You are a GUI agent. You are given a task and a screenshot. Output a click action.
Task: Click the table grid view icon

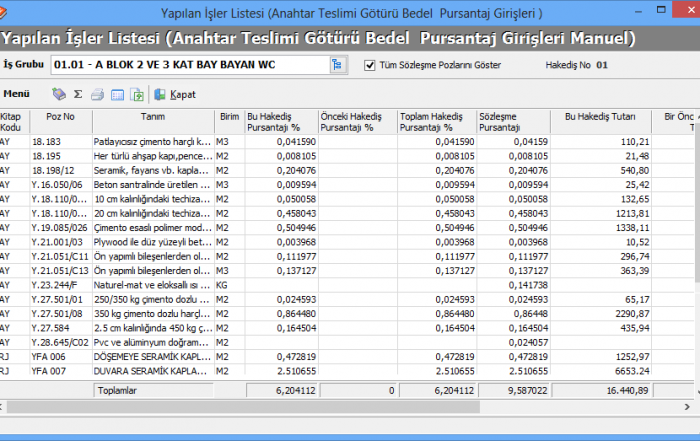(117, 95)
